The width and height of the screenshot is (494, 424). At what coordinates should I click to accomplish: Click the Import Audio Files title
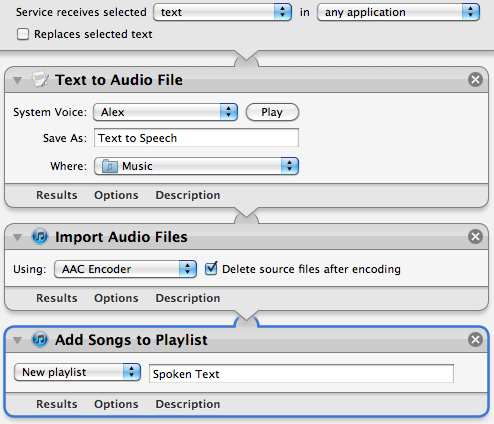(x=121, y=237)
